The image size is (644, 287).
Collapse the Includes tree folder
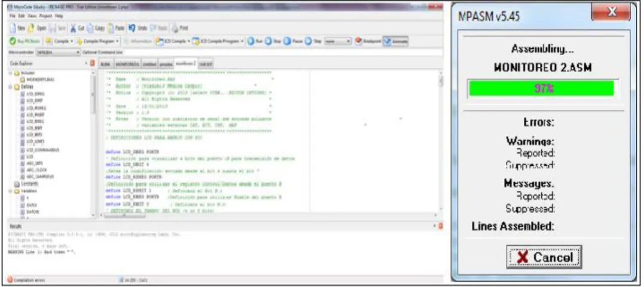pyautogui.click(x=11, y=73)
